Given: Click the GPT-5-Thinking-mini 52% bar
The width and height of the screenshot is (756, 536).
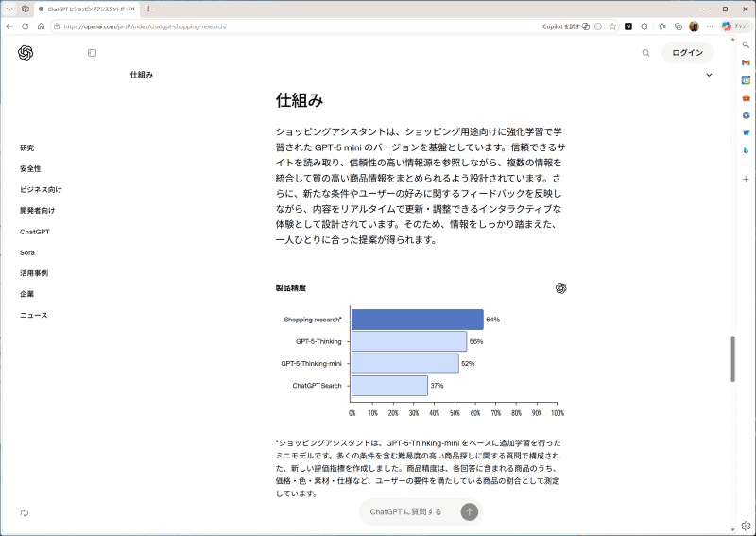Looking at the screenshot, I should (x=405, y=363).
